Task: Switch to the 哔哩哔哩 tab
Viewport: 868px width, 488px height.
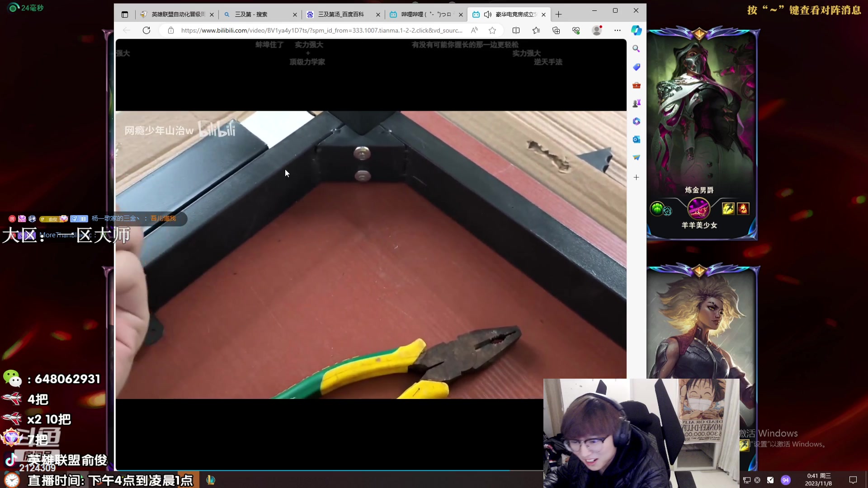Action: tap(426, 14)
